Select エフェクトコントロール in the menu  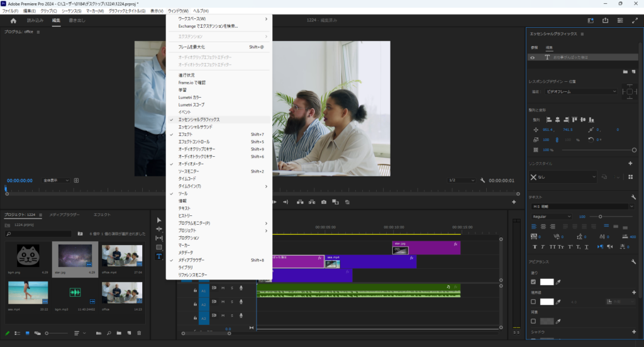click(194, 142)
